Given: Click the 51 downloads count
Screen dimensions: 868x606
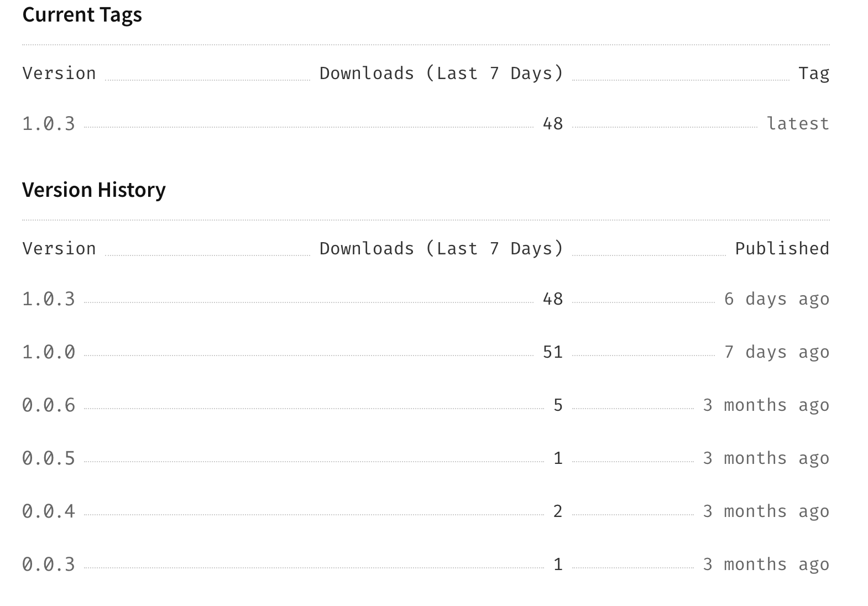Looking at the screenshot, I should (x=552, y=352).
